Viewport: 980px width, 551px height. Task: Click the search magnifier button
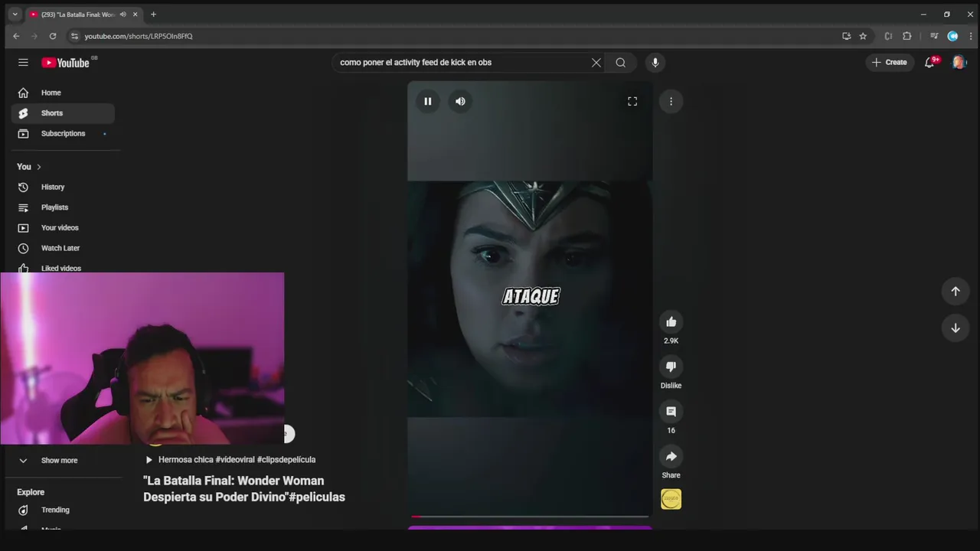(621, 63)
